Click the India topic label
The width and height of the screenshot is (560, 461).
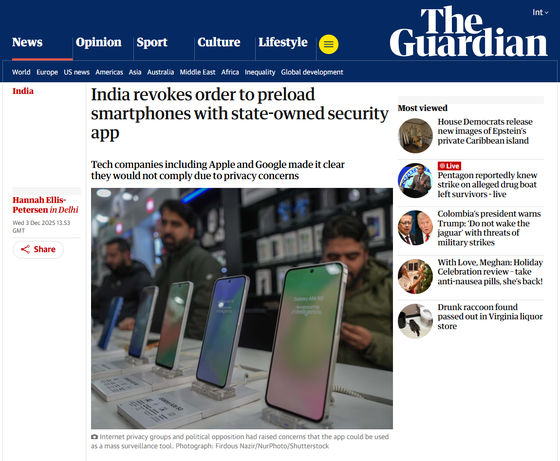pos(23,91)
